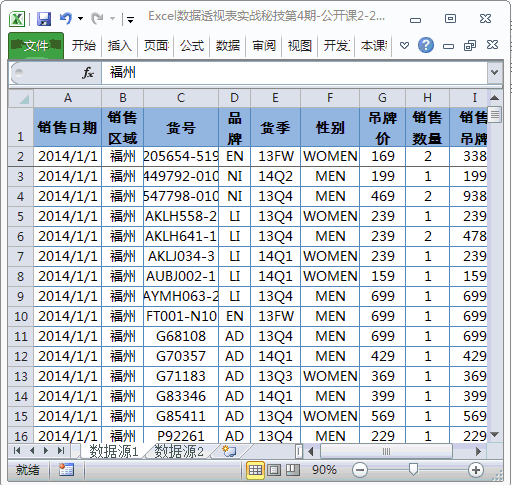Click the zoom slider handle
The width and height of the screenshot is (512, 485).
pyautogui.click(x=413, y=469)
